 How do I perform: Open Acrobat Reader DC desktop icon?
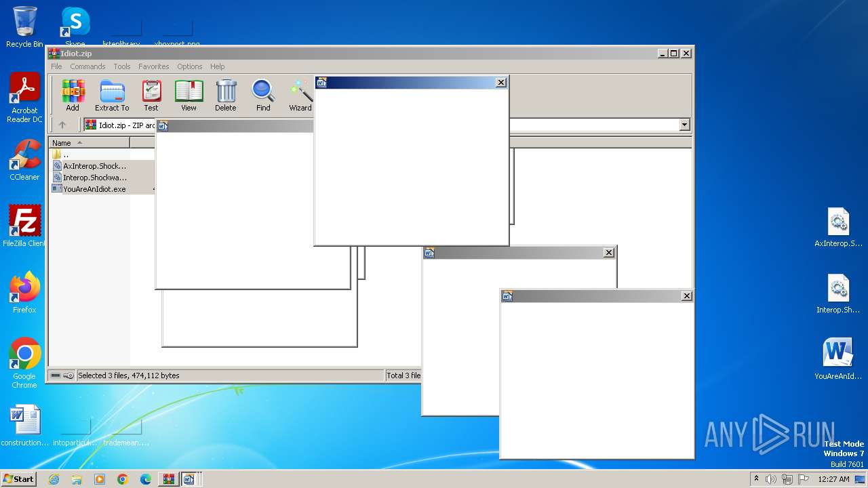coord(24,98)
